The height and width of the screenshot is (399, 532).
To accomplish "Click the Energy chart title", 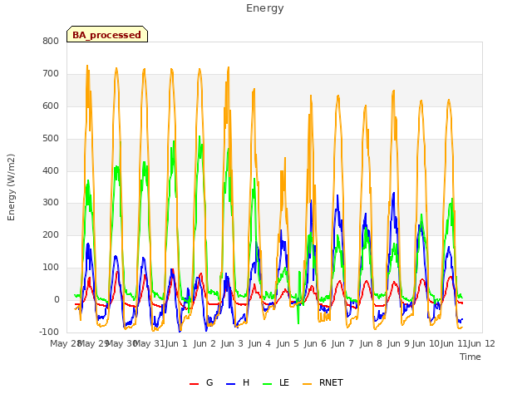I will [264, 8].
